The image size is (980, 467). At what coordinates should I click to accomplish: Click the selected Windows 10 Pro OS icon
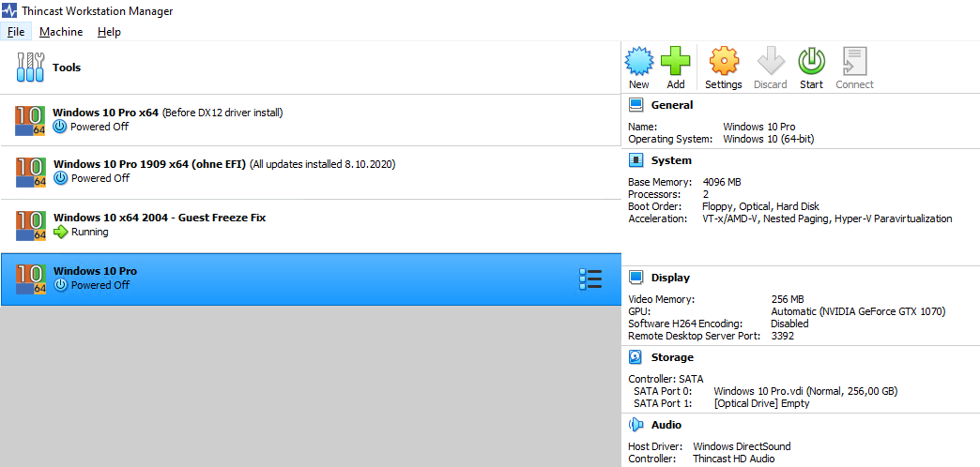pyautogui.click(x=31, y=279)
